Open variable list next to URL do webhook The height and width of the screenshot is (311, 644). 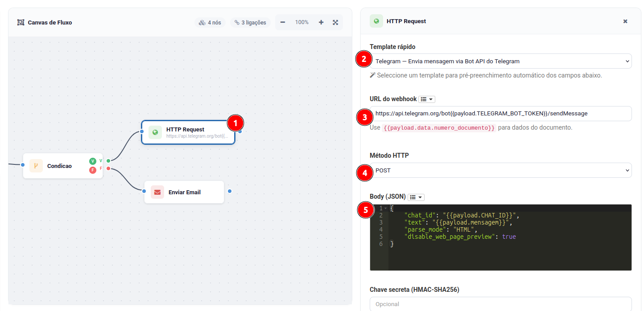428,99
